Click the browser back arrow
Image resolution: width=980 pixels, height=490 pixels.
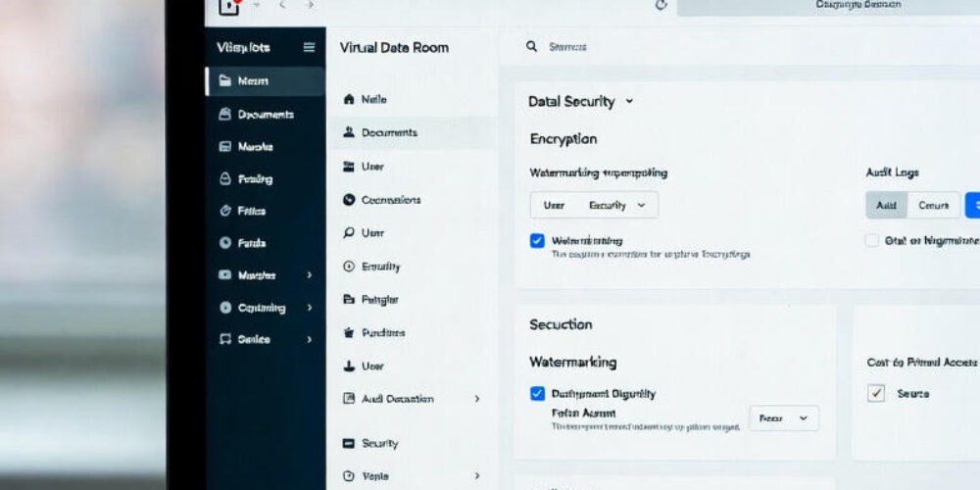coord(283,6)
